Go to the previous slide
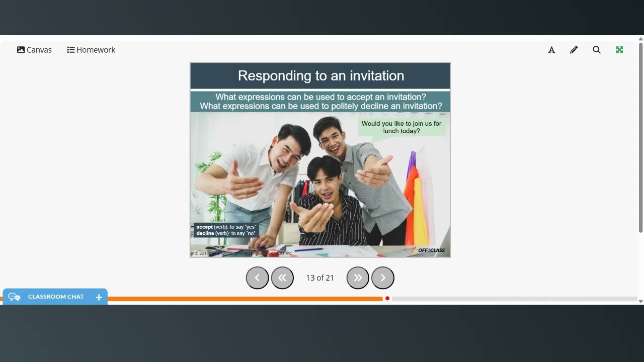The height and width of the screenshot is (362, 644). point(257,278)
